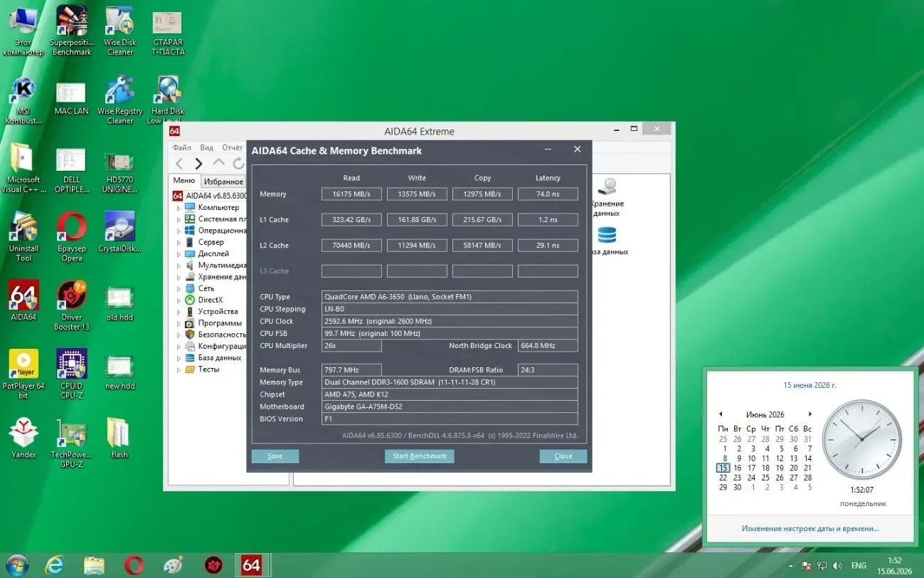
Task: Open the Файл menu
Action: pyautogui.click(x=182, y=147)
